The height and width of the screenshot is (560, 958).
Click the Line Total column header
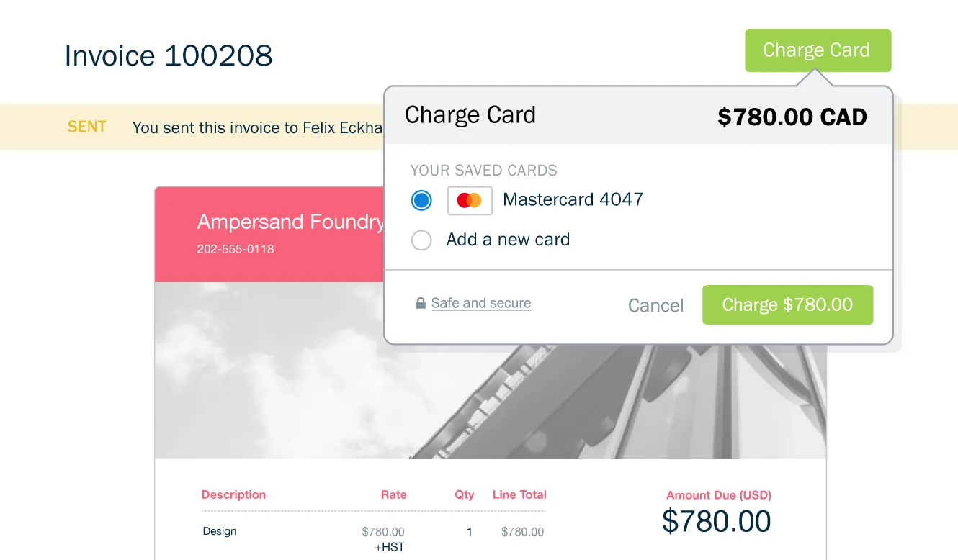(519, 494)
